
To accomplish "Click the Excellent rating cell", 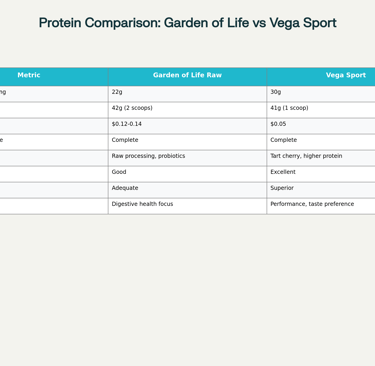I will coord(321,174).
